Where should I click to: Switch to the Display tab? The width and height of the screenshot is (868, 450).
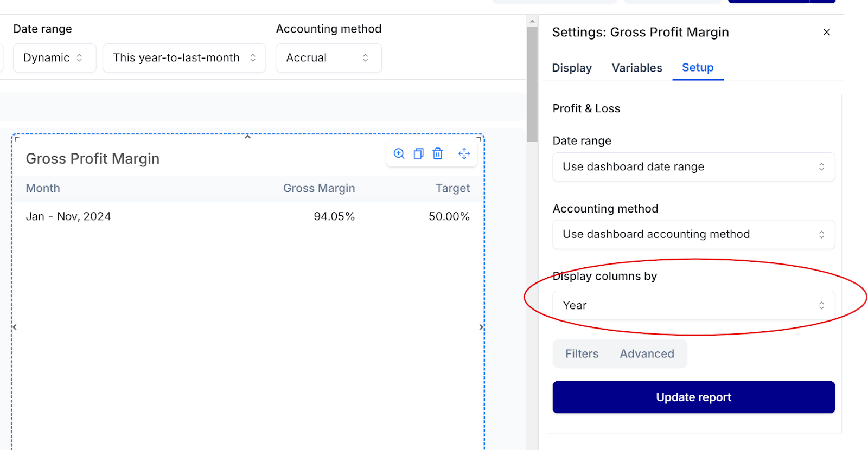click(x=572, y=68)
